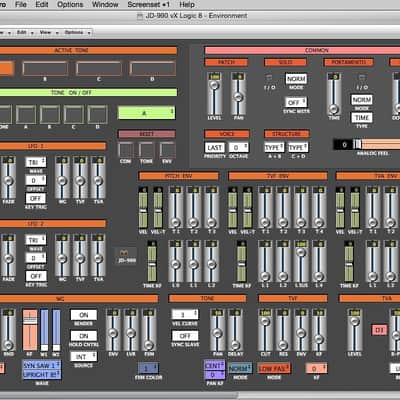Click the TVF ENV T4 slider
The image size is (400, 400).
(319, 207)
